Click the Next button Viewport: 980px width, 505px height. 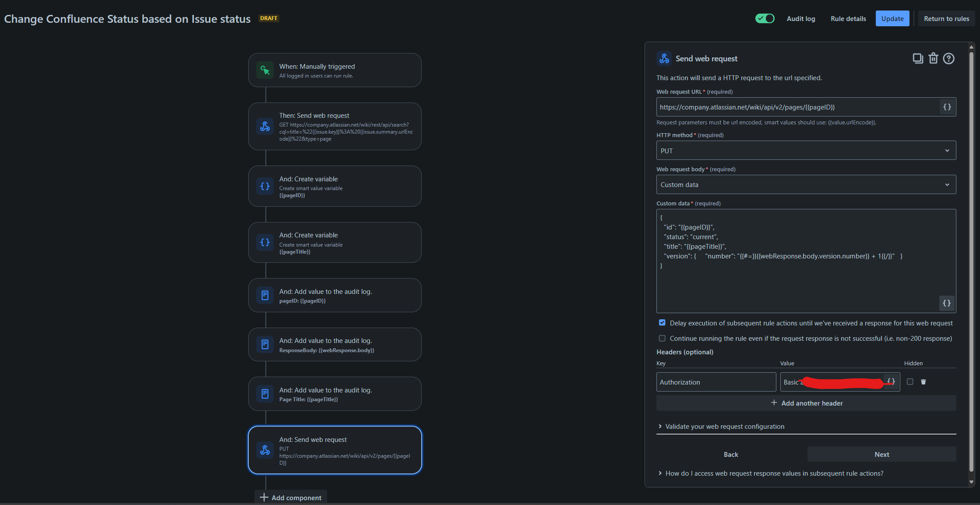pyautogui.click(x=881, y=454)
